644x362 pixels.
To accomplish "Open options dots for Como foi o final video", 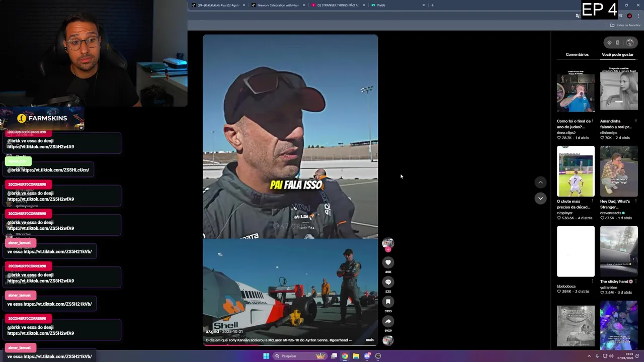I will click(x=593, y=121).
